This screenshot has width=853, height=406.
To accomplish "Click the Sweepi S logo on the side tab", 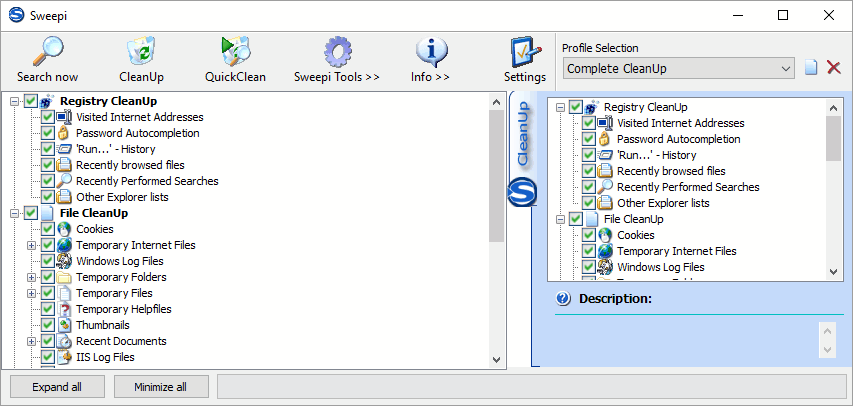I will click(522, 193).
